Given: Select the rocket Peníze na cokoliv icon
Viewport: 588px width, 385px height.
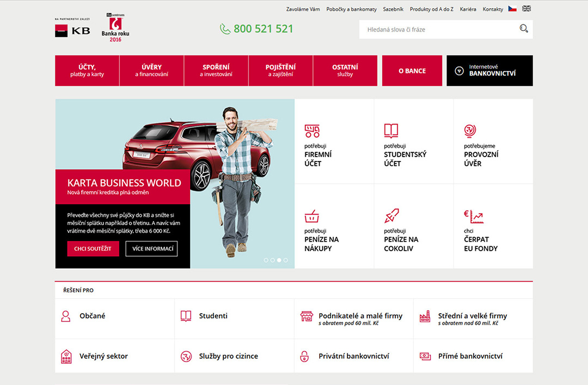Looking at the screenshot, I should click(391, 216).
